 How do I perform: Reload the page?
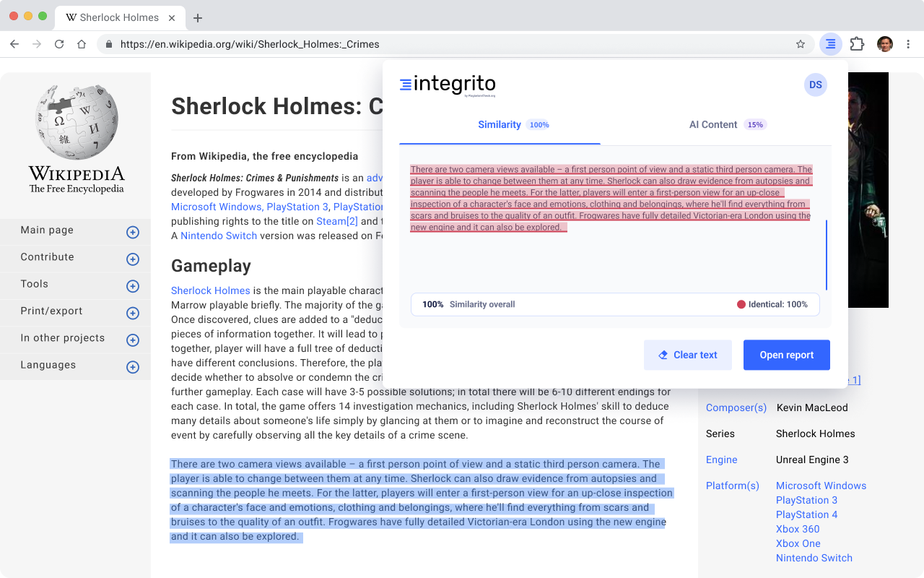point(59,44)
